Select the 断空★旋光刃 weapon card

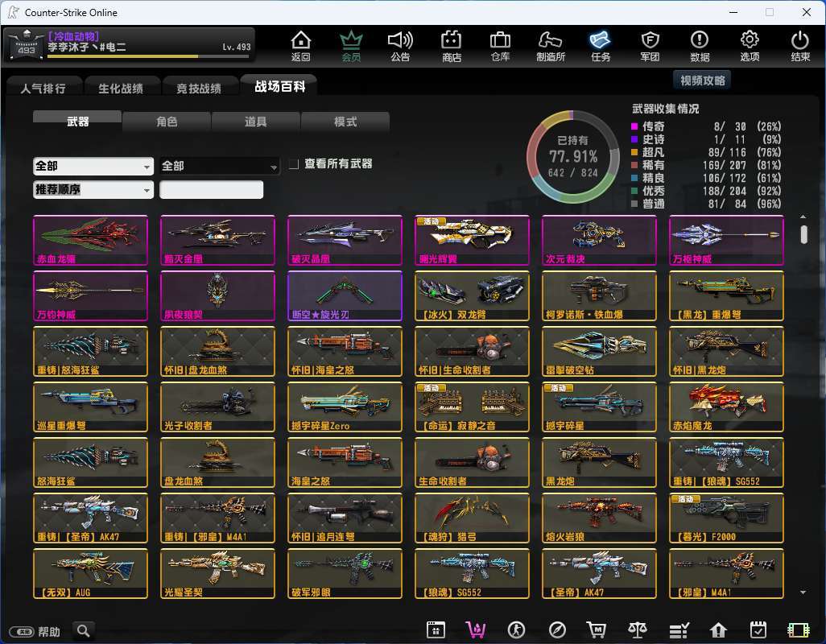(345, 296)
